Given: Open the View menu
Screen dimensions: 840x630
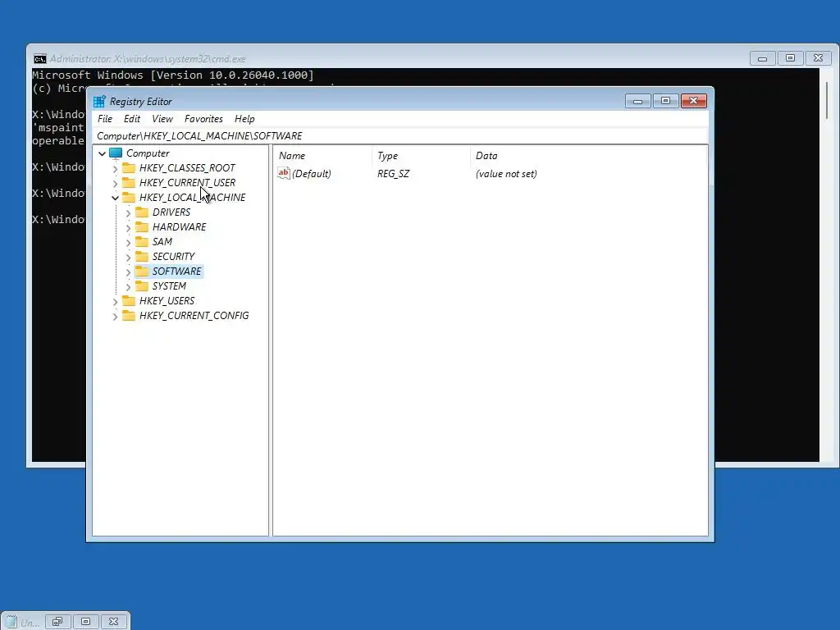Looking at the screenshot, I should click(x=162, y=119).
